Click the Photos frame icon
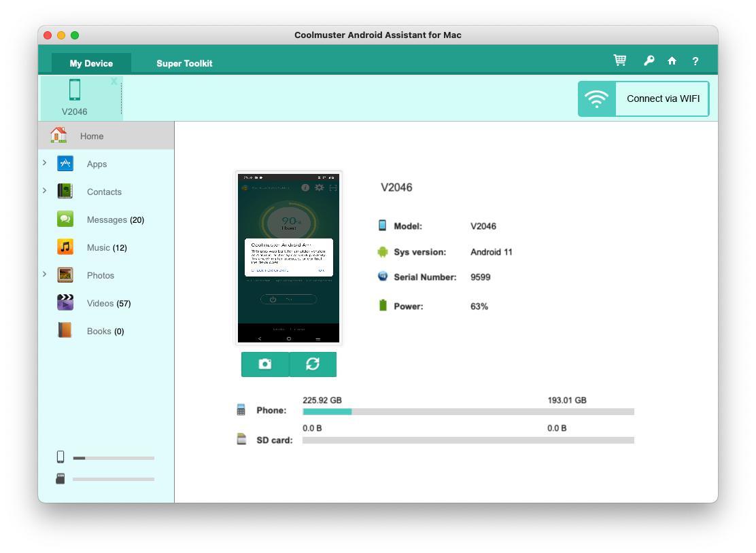756x553 pixels. click(65, 275)
